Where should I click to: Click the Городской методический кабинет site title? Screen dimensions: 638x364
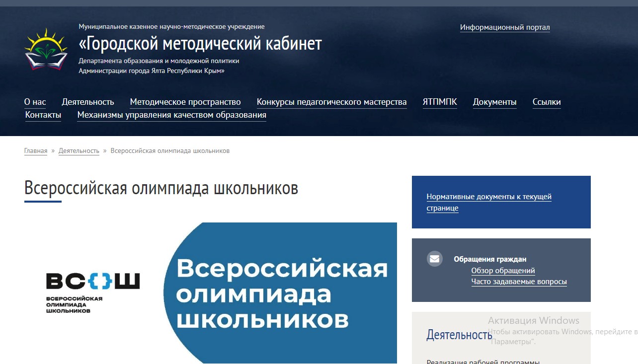click(200, 44)
